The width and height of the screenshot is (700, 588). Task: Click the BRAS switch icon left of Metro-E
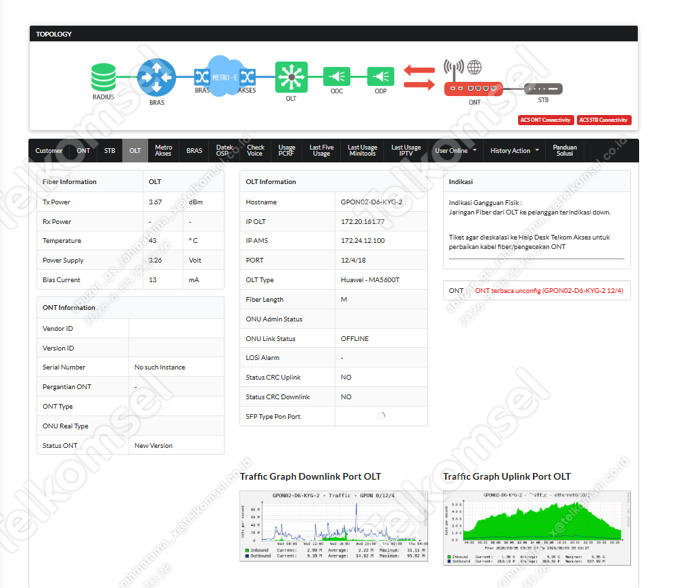[202, 77]
